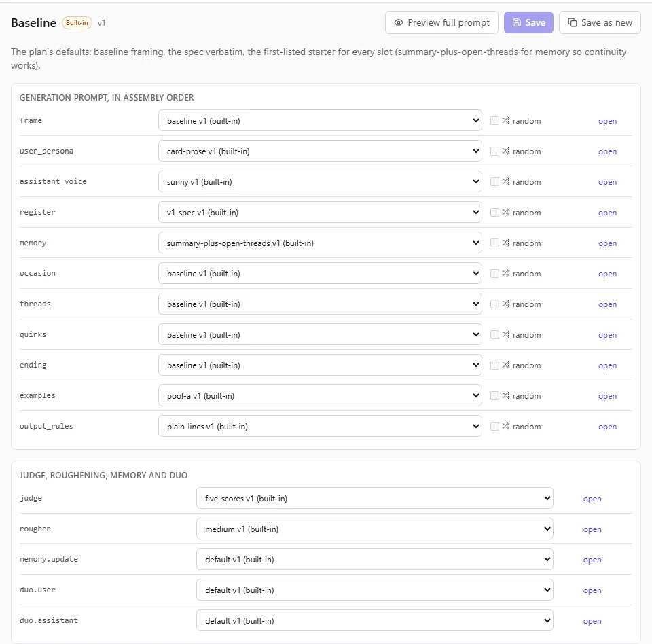The height and width of the screenshot is (644, 652).
Task: Open the output_rules dropdown showing plain-lines v1
Action: (x=320, y=427)
